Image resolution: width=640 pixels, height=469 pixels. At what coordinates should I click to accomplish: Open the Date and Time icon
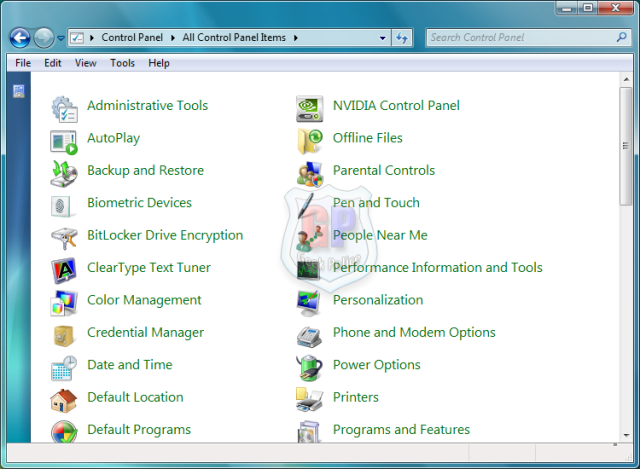pos(64,368)
